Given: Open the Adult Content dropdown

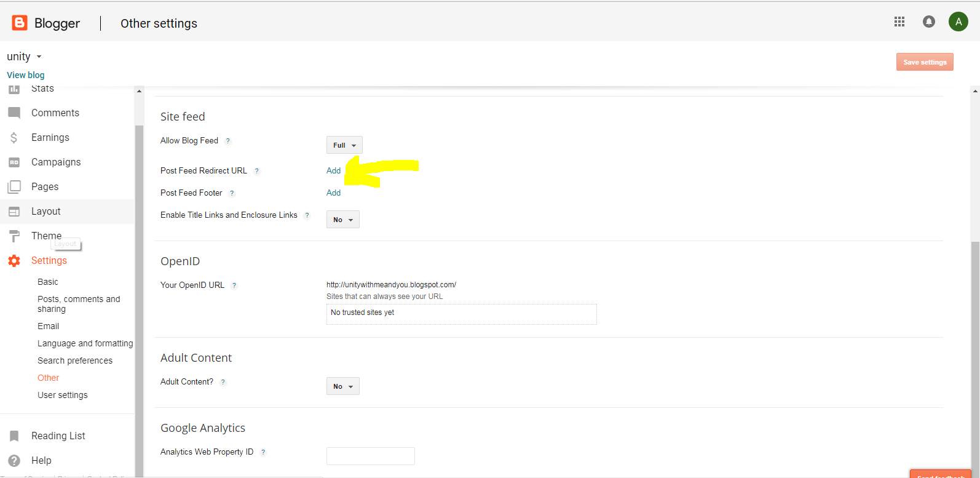Looking at the screenshot, I should (342, 386).
